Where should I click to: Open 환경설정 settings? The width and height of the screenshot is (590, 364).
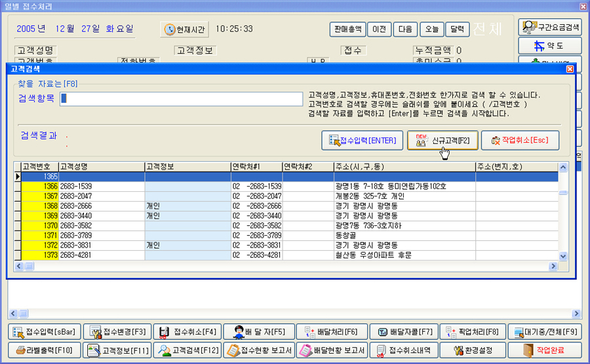pos(472,350)
